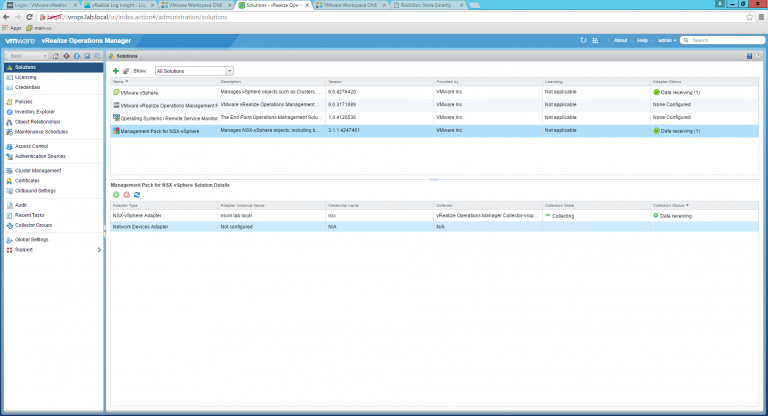Open Collector Groups
Screen dimensions: 768x416
pos(33,225)
